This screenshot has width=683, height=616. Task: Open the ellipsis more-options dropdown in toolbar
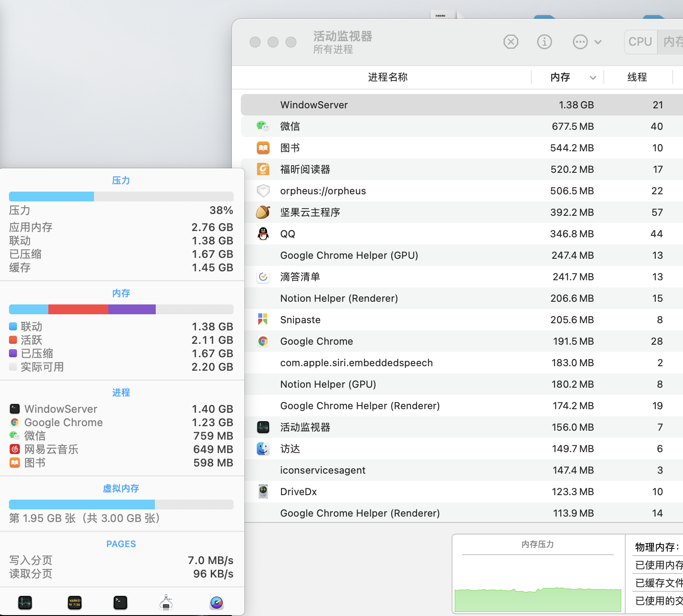[x=587, y=42]
